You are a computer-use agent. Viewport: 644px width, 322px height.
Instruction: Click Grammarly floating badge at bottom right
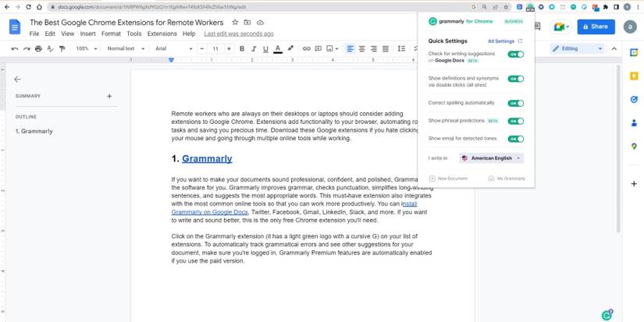(x=607, y=315)
